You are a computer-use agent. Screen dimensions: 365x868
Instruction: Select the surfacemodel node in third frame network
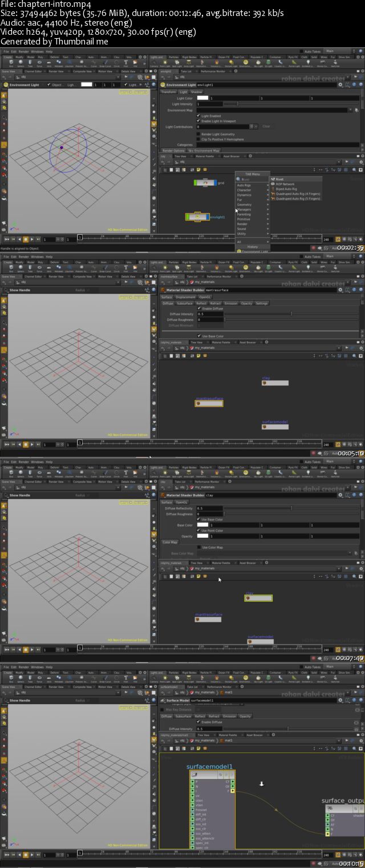tap(261, 642)
